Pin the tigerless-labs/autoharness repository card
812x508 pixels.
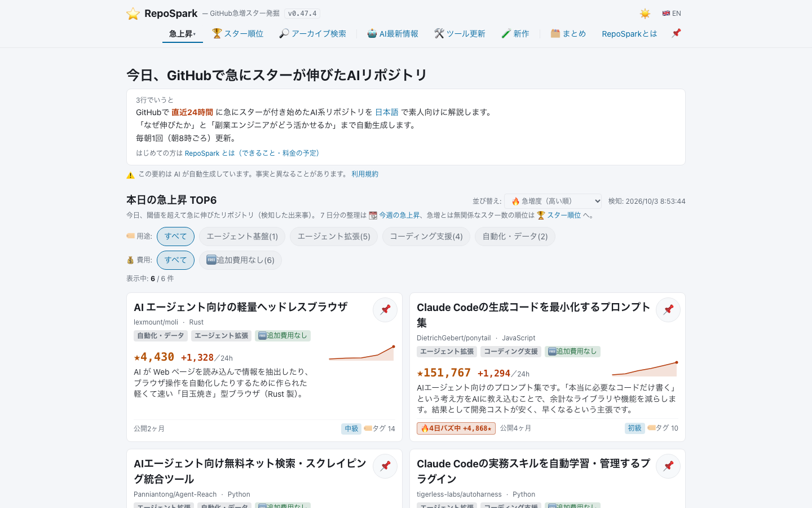(668, 466)
